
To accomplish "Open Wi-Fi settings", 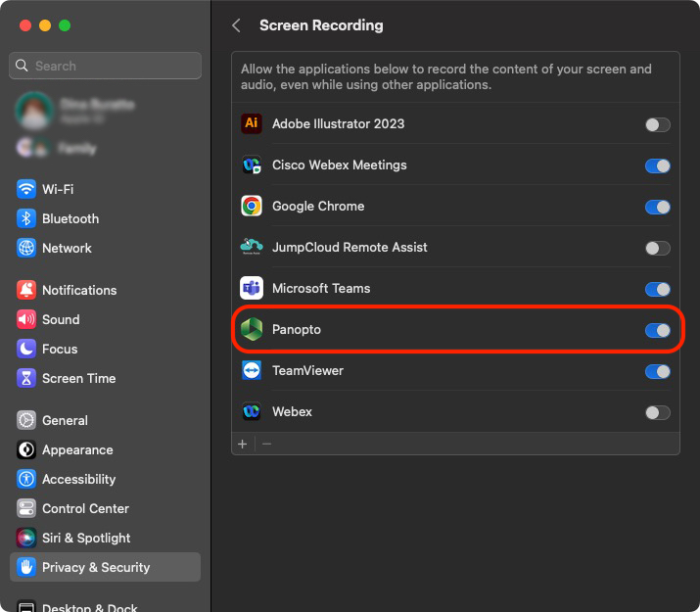I will pyautogui.click(x=105, y=189).
